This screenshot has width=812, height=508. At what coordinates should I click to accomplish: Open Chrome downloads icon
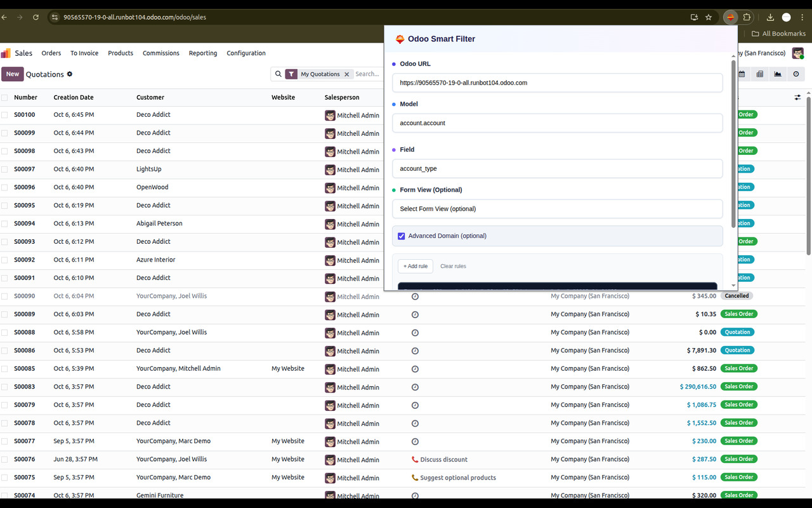click(x=770, y=17)
